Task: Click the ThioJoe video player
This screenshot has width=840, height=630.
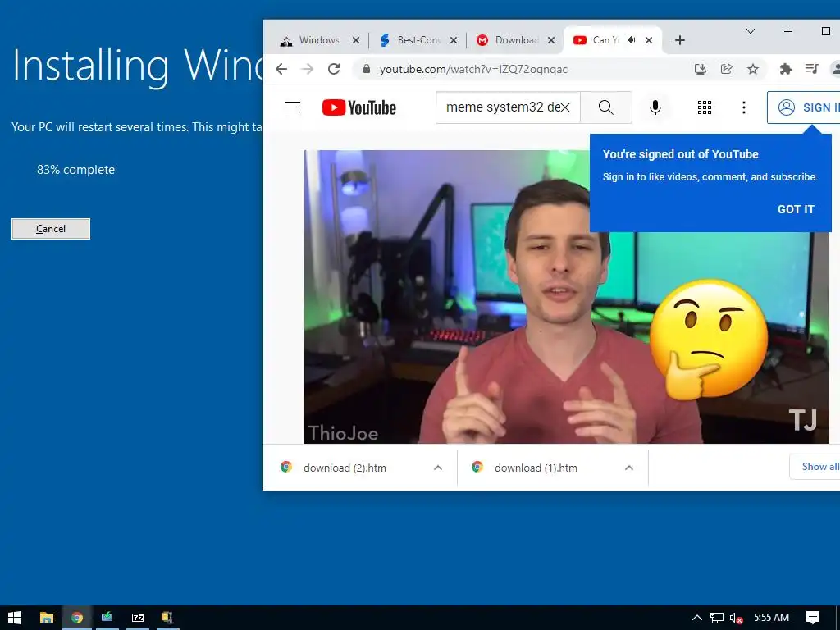Action: (566, 297)
